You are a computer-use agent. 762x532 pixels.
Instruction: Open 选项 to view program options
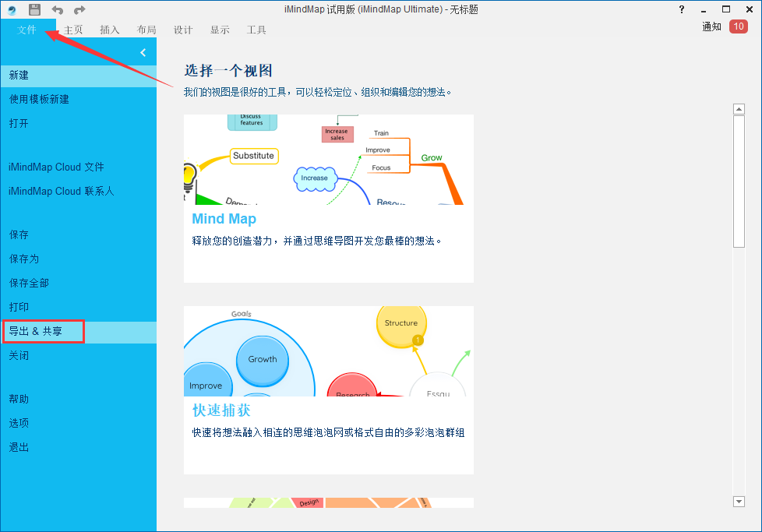coord(19,422)
